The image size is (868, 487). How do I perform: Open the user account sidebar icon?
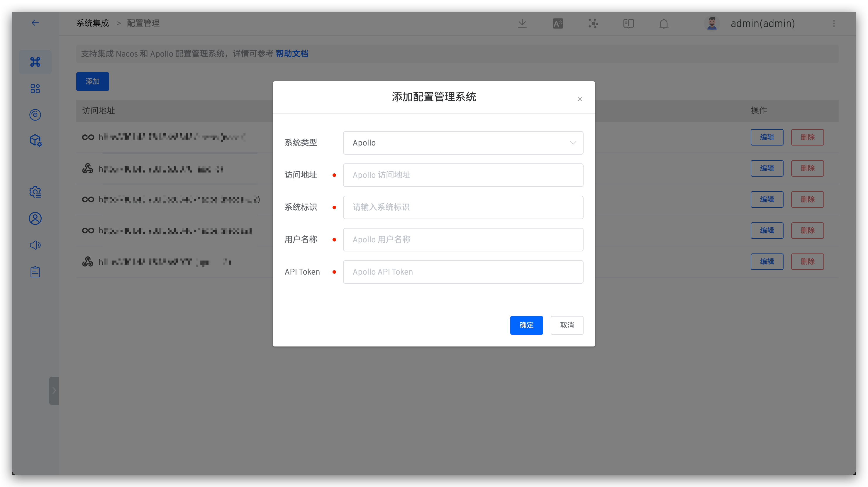35,218
